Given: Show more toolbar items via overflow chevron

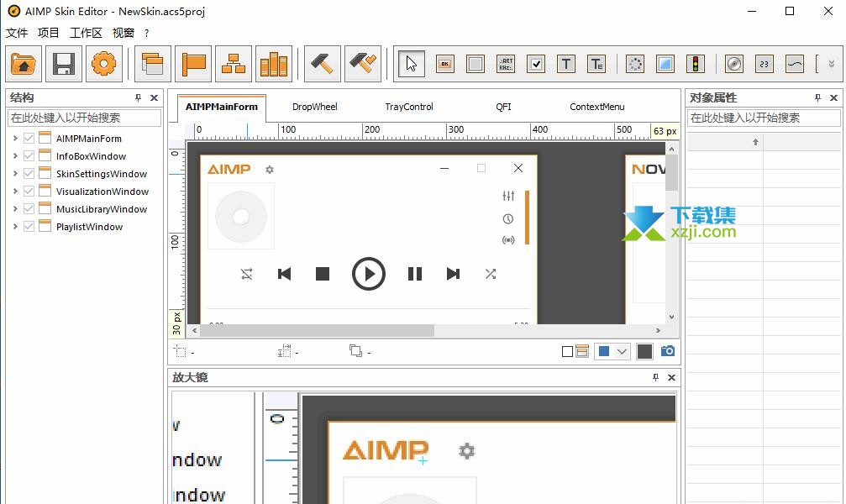Looking at the screenshot, I should pos(832,64).
